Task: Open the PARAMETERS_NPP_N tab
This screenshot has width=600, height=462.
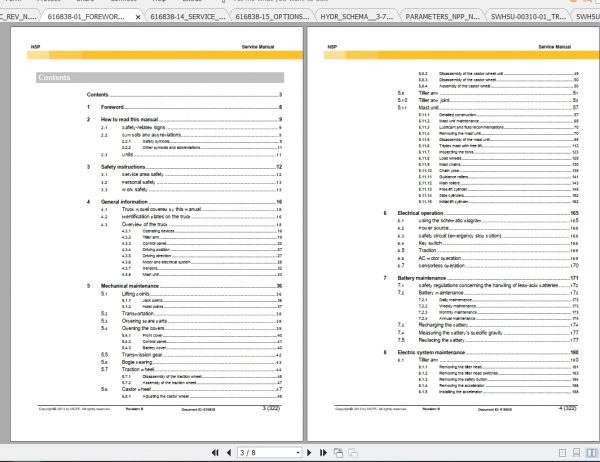Action: 442,17
